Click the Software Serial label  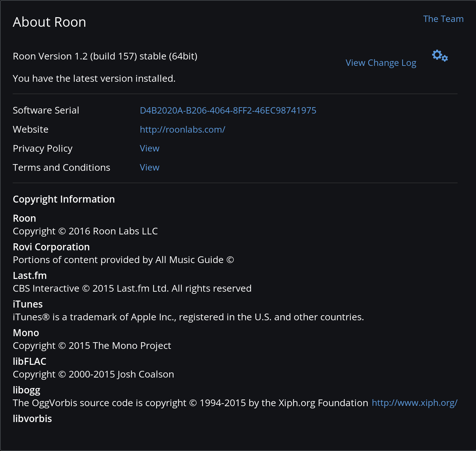pyautogui.click(x=46, y=110)
